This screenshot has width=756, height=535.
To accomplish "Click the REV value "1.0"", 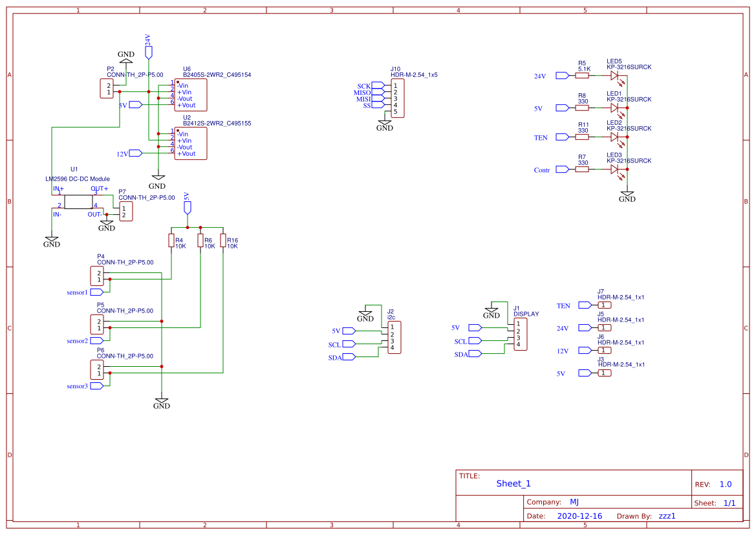I will coord(726,485).
